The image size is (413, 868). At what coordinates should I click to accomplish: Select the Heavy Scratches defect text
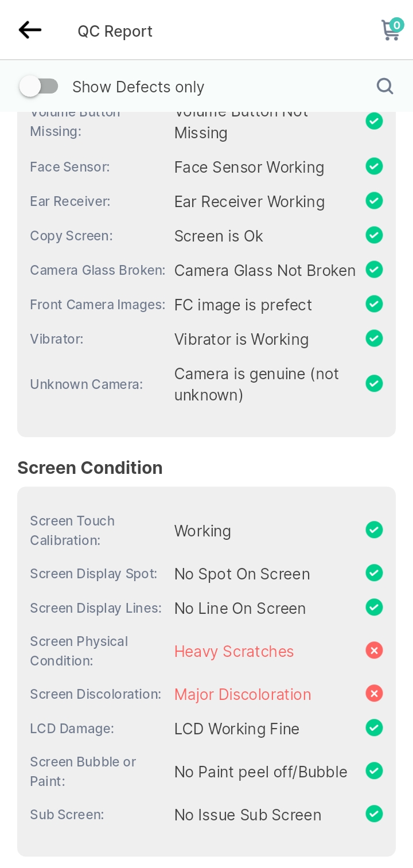click(234, 651)
